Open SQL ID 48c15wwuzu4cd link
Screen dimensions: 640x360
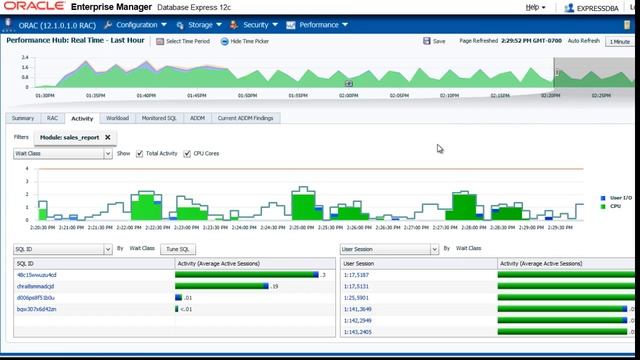pyautogui.click(x=37, y=275)
